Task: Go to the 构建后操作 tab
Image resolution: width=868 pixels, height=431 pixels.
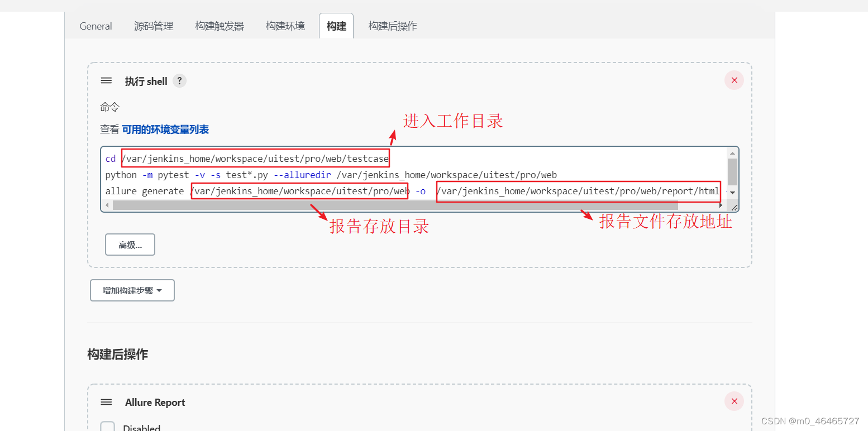Action: [x=393, y=26]
